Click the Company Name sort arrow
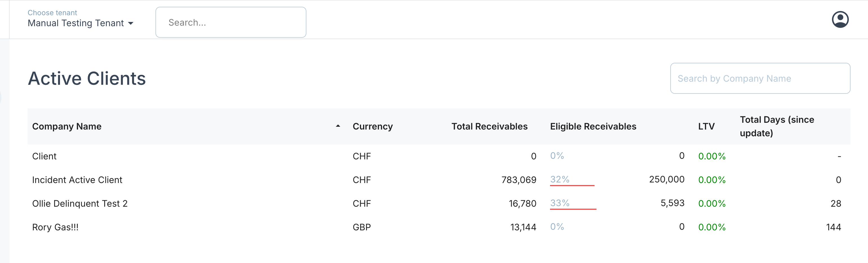868x263 pixels. click(338, 126)
